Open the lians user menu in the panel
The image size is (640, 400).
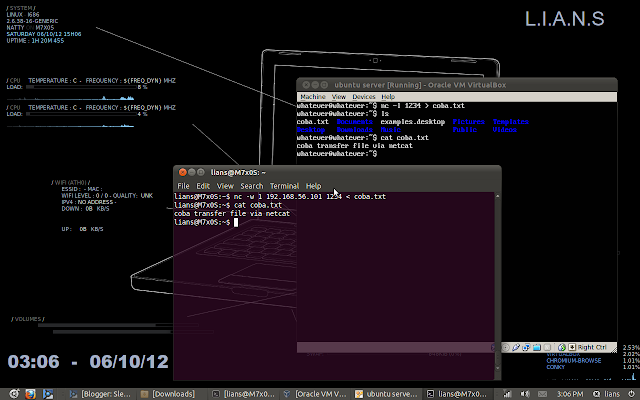(607, 394)
